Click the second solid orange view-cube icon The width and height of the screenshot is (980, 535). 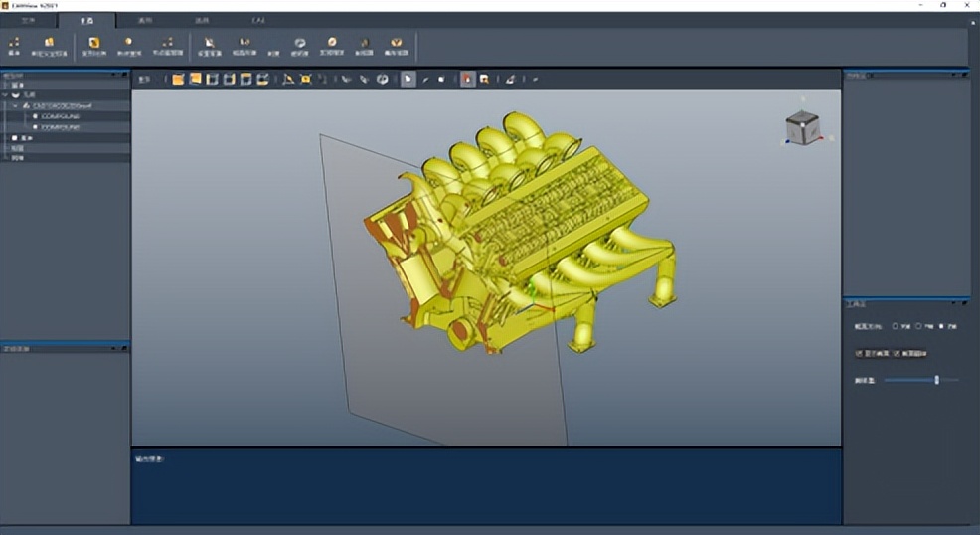click(195, 79)
